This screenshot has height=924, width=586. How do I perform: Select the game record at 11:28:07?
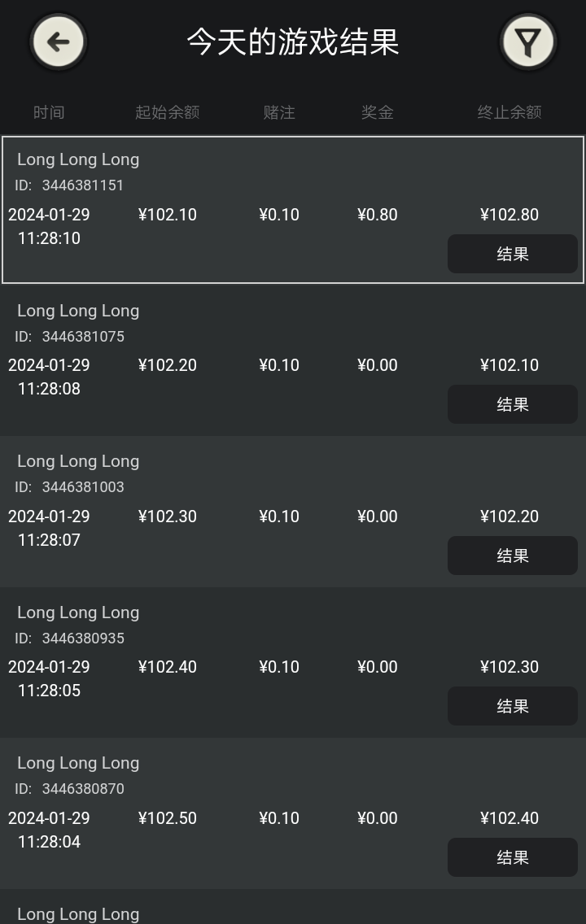293,512
